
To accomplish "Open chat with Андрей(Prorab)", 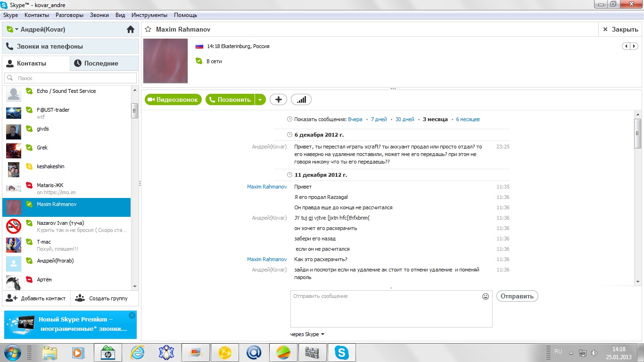I will (x=66, y=264).
